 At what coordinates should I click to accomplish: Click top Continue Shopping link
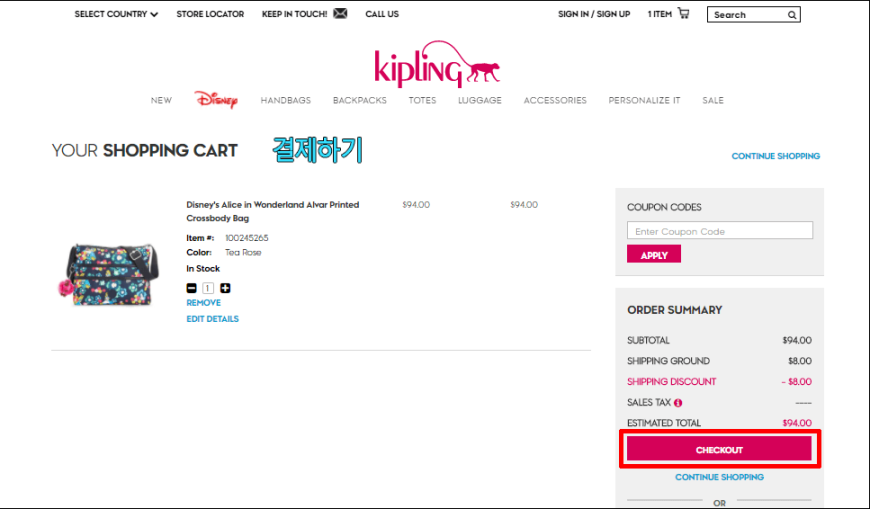[776, 156]
